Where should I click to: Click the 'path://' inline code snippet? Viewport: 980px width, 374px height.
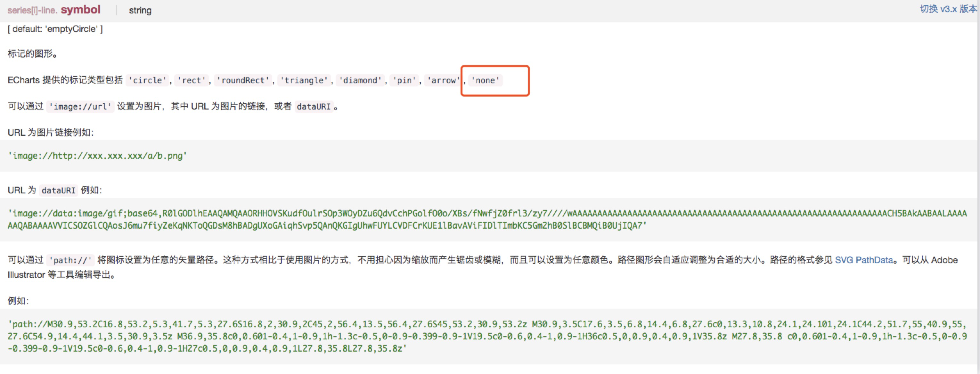pyautogui.click(x=70, y=260)
